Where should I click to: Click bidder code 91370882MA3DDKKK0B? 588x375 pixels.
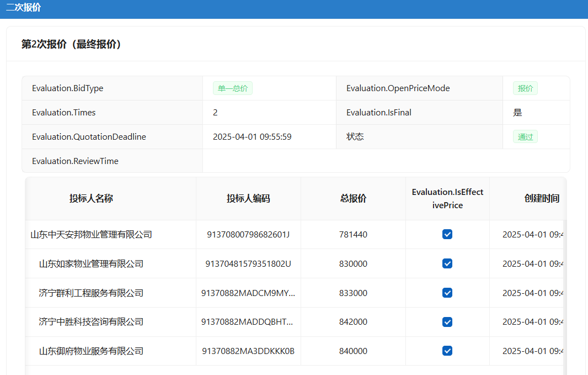pyautogui.click(x=248, y=351)
